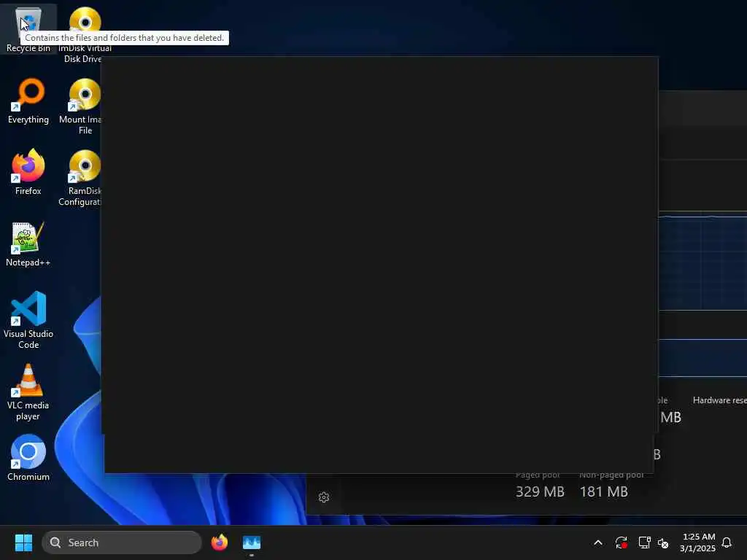The width and height of the screenshot is (747, 560).
Task: Click the 329 MB paged pool value
Action: click(x=540, y=491)
